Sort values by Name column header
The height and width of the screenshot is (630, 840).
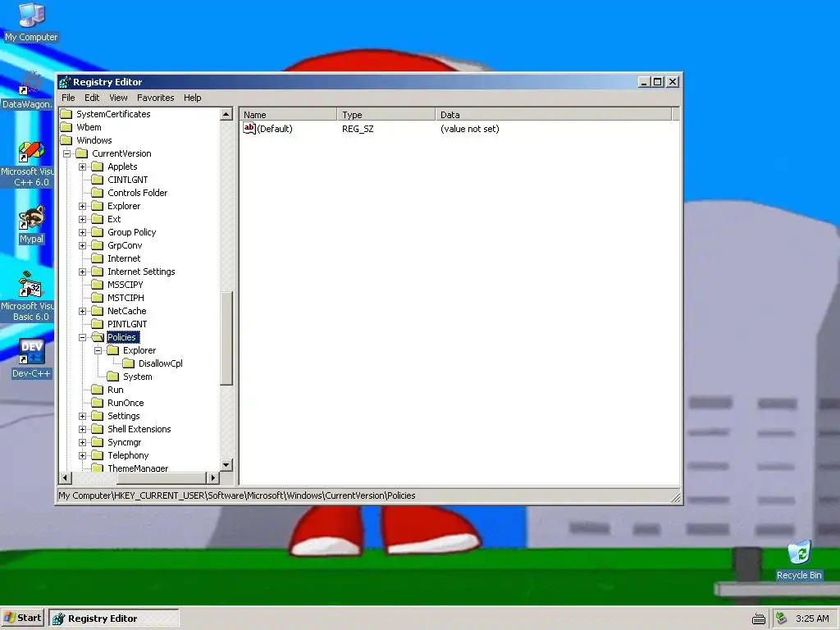(288, 115)
